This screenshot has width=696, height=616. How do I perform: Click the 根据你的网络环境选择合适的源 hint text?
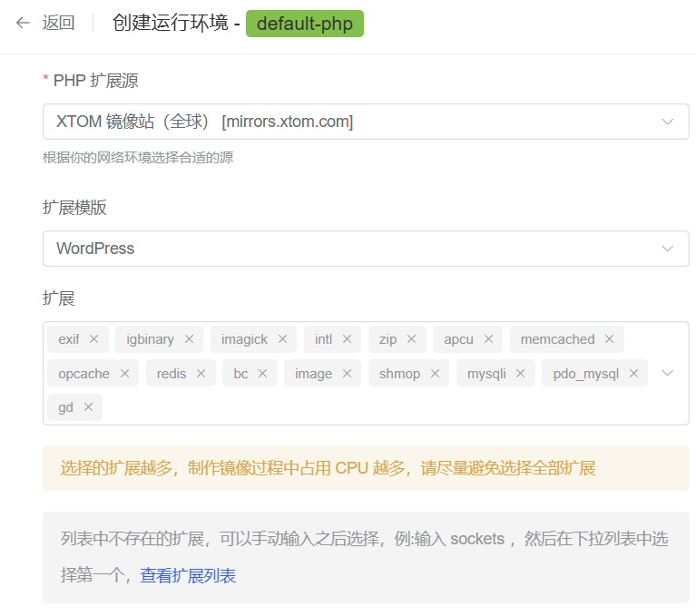click(x=138, y=158)
